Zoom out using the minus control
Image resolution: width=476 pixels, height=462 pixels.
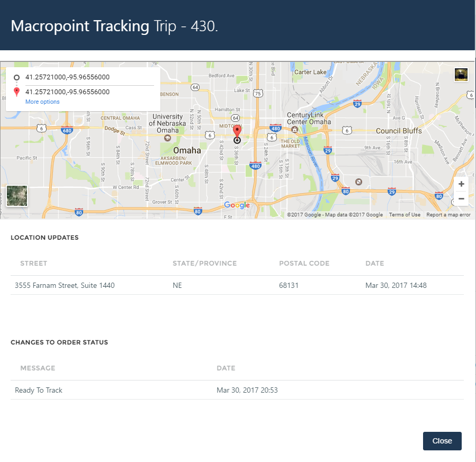(x=461, y=198)
